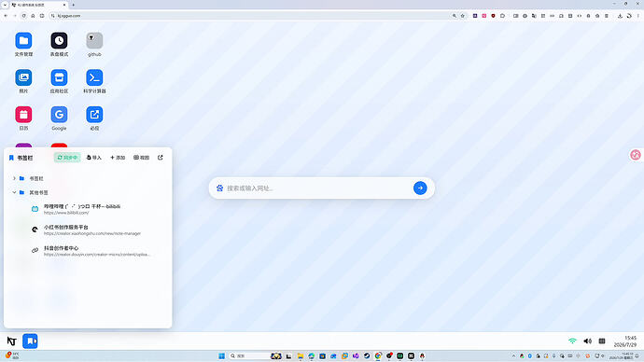The image size is (644, 362).
Task: Open the photos gallery app icon
Action: coord(23,77)
